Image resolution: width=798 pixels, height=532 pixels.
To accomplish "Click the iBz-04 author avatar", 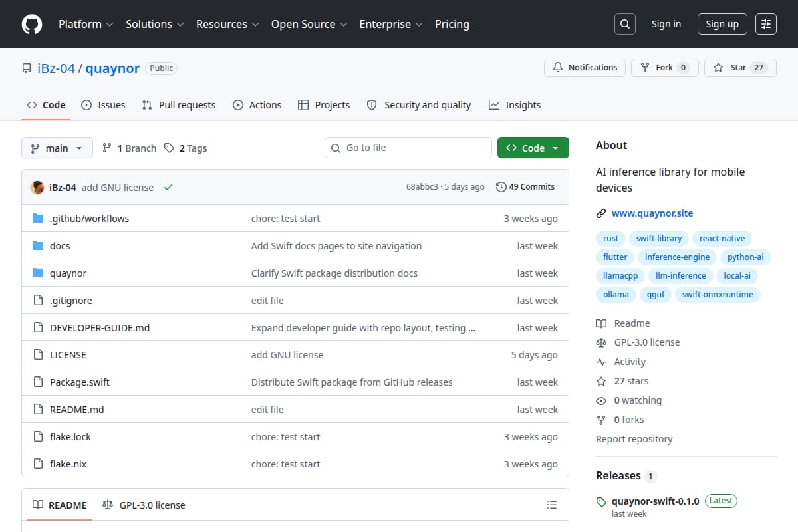I will [x=37, y=188].
